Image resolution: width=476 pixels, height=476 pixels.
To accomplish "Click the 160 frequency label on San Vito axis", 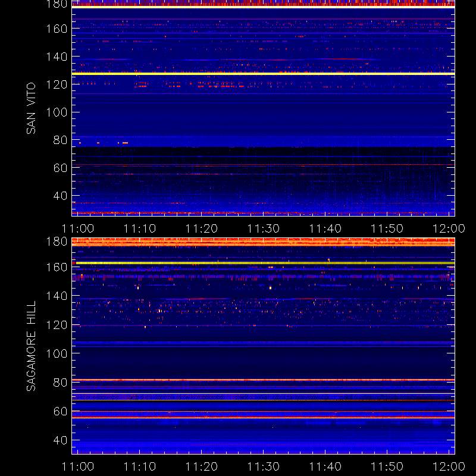I will (57, 29).
